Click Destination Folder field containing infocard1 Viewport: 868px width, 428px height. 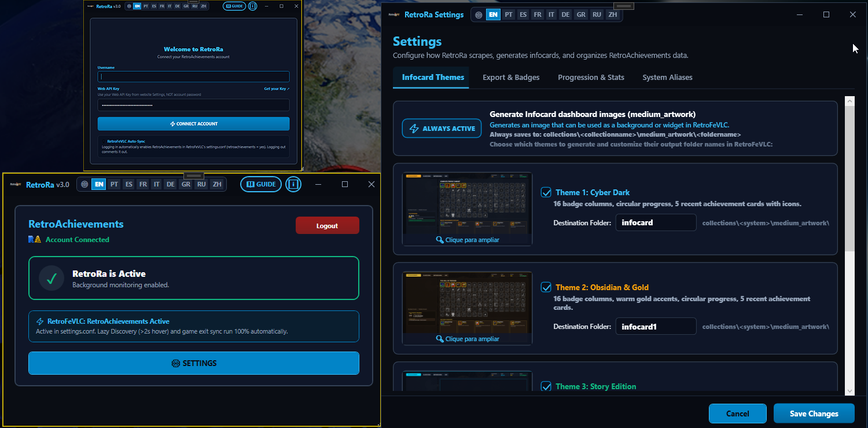tap(656, 327)
